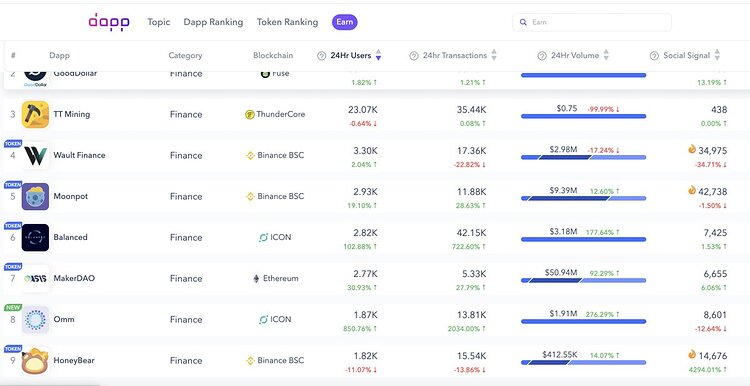Open the Dapp Ranking menu item
This screenshot has height=386, width=750.
coord(213,22)
